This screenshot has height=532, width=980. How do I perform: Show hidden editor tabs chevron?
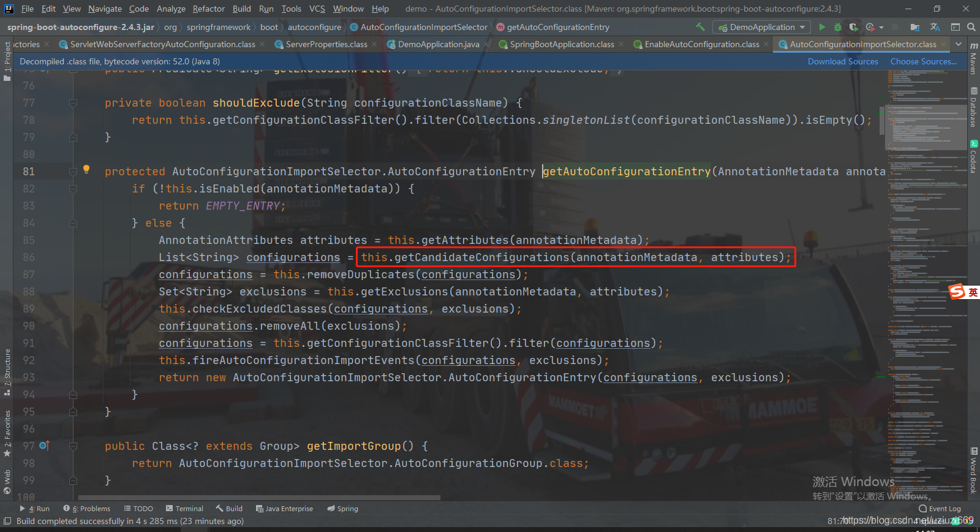[x=959, y=44]
